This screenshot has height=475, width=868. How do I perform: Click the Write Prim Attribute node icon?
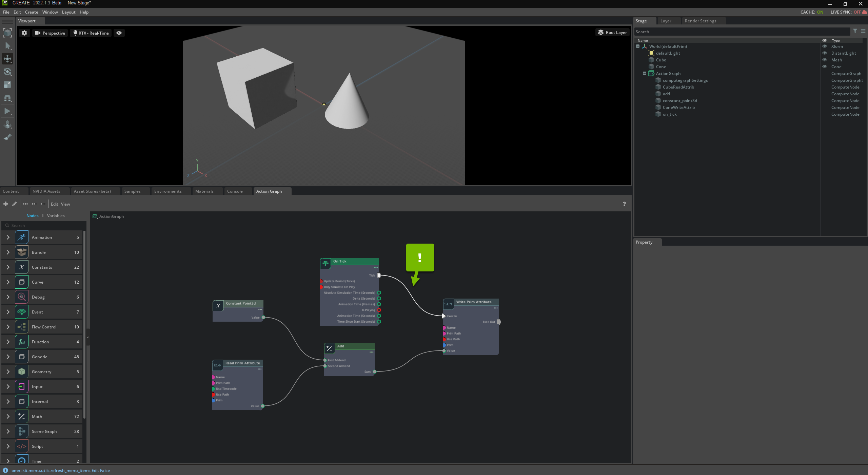(x=449, y=304)
